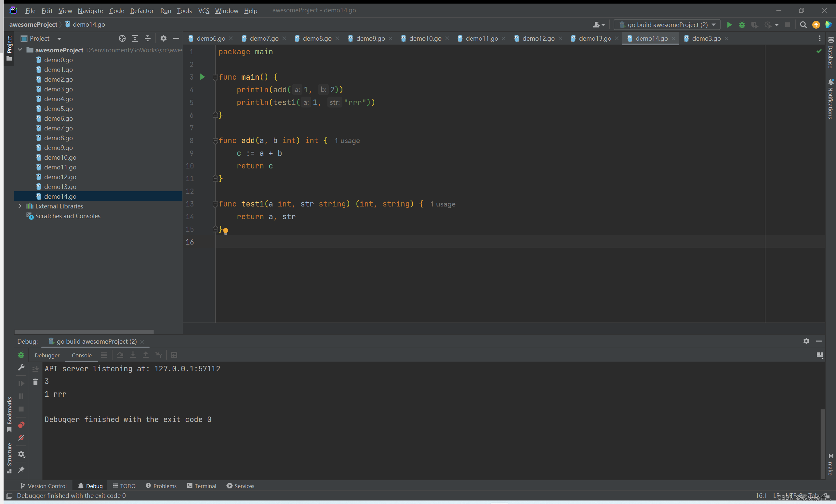This screenshot has width=836, height=504.
Task: Collapse the awesomeProject tree node
Action: 20,49
